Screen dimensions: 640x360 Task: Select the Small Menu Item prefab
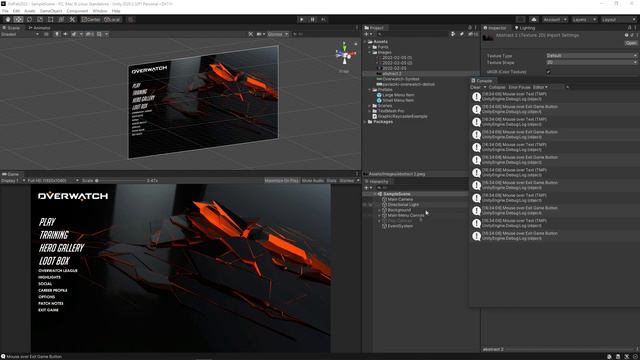[x=398, y=100]
